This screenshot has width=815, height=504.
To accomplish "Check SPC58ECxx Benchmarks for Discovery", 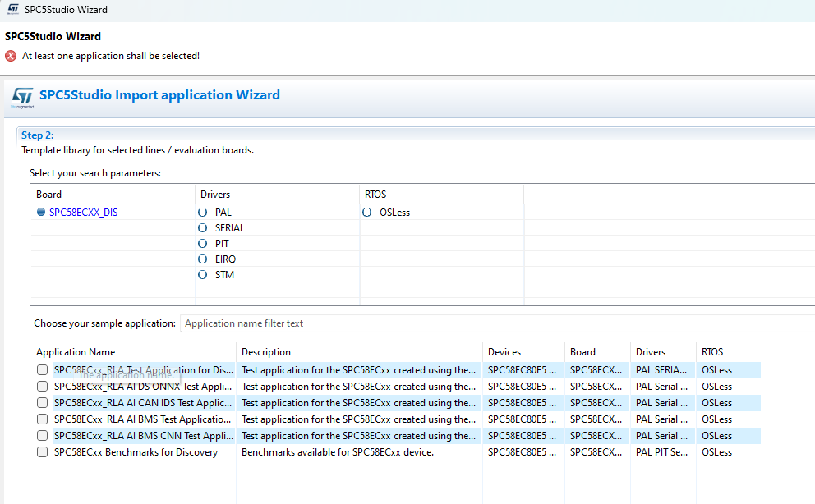I will [x=42, y=452].
